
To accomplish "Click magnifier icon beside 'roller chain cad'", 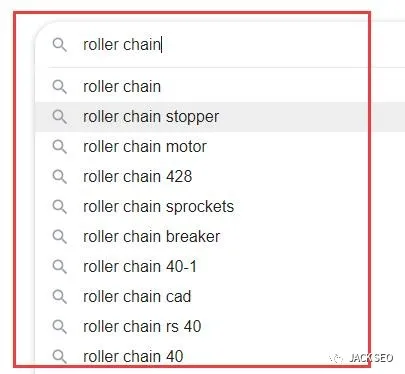I will pos(60,297).
